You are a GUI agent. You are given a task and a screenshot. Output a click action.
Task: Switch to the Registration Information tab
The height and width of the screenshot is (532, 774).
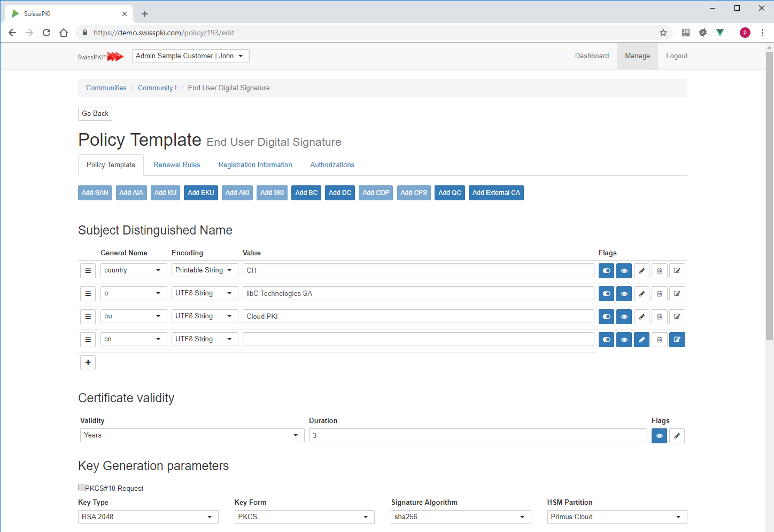256,165
